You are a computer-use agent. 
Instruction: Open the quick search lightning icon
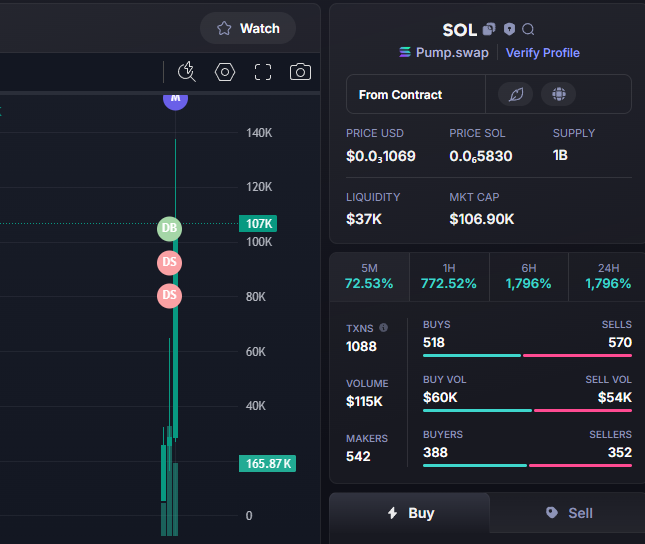coord(187,72)
